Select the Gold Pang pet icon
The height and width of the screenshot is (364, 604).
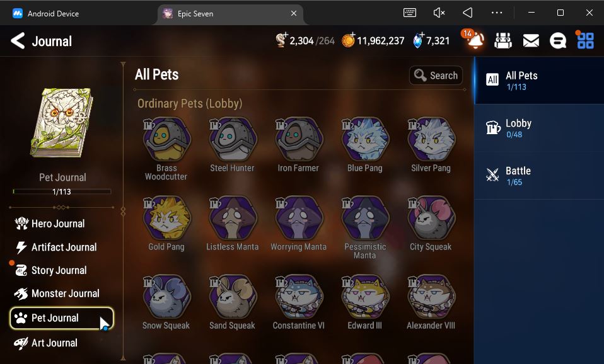pos(167,219)
